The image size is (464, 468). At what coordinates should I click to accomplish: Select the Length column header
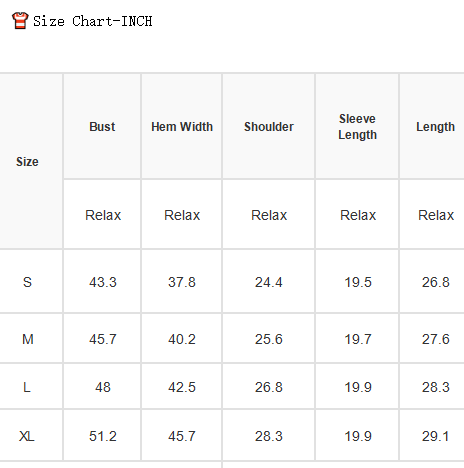435,127
